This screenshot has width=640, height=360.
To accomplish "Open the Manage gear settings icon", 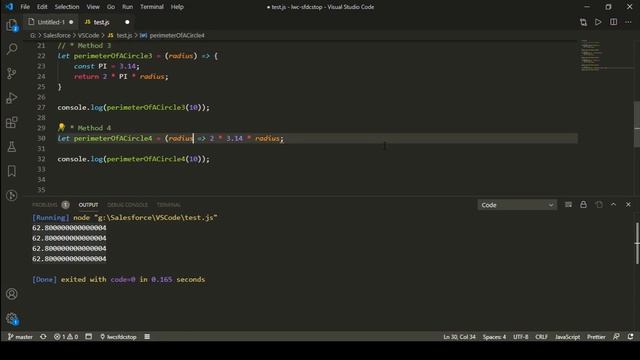I will tap(12, 318).
